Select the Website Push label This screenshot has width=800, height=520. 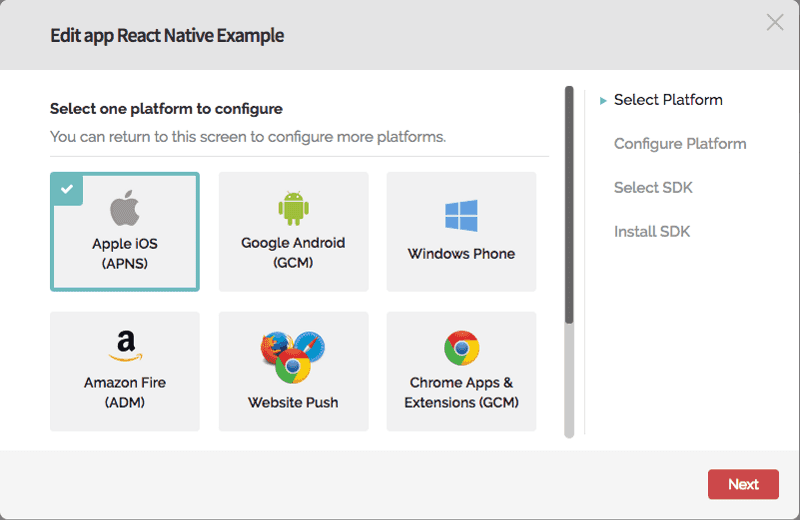point(293,402)
